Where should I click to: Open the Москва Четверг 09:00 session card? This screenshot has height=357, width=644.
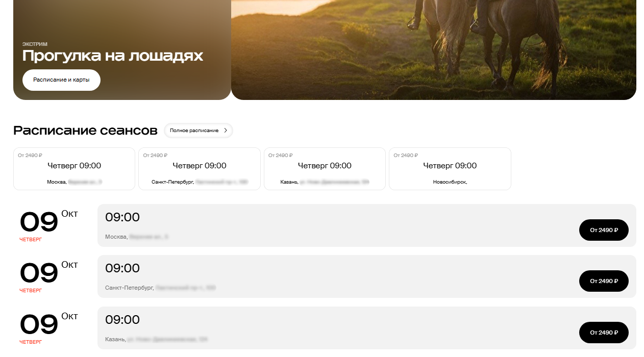[x=74, y=168]
